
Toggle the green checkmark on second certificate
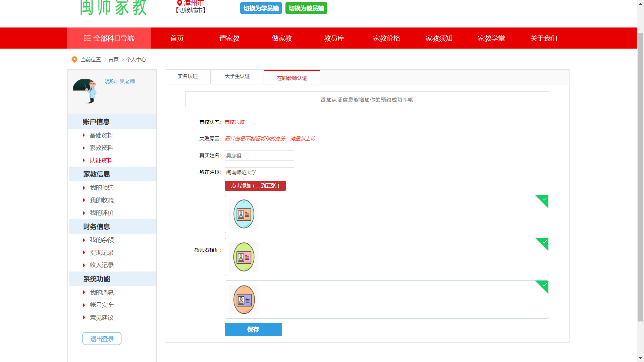pos(544,242)
